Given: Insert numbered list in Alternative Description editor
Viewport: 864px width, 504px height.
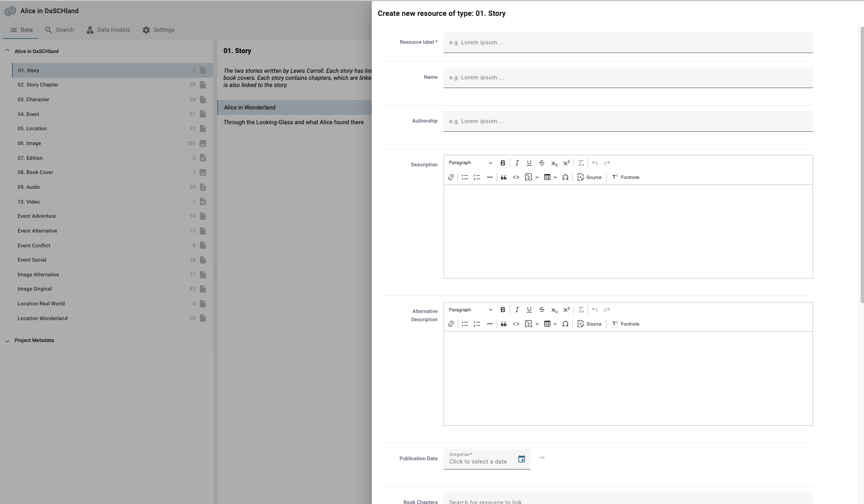Looking at the screenshot, I should pyautogui.click(x=477, y=324).
